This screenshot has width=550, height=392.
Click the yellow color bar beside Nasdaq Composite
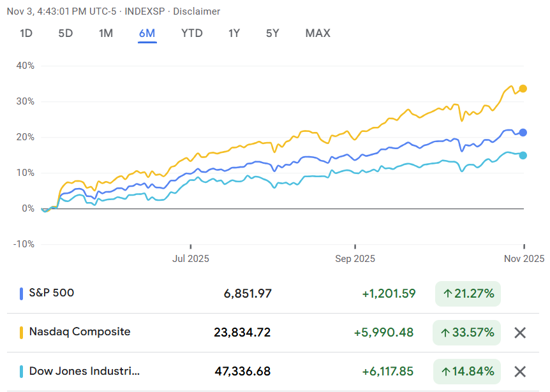pyautogui.click(x=22, y=333)
